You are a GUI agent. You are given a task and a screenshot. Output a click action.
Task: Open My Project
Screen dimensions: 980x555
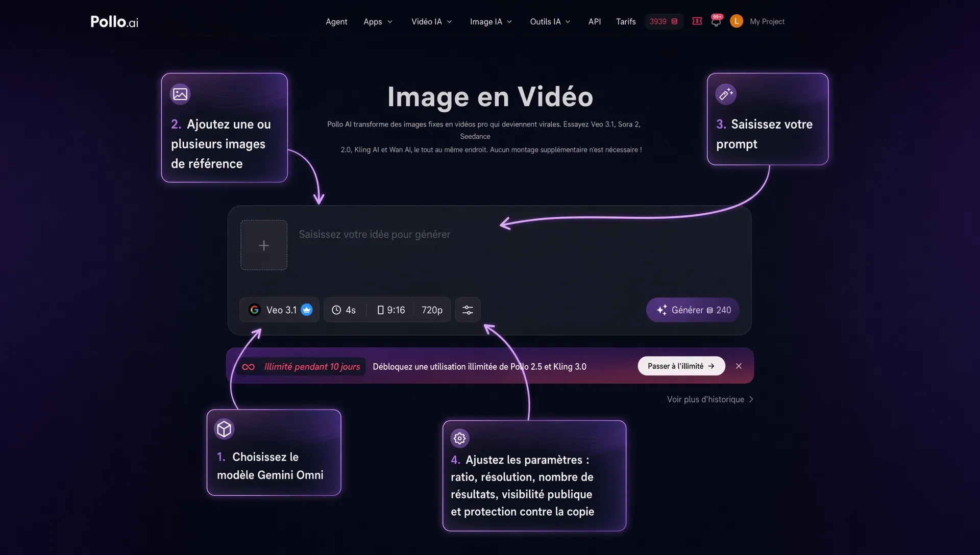(767, 21)
